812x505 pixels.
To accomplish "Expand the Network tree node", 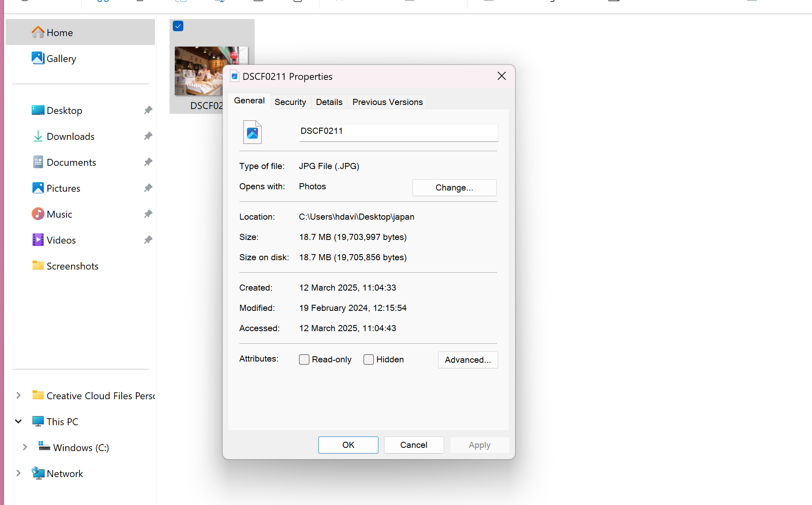I will pos(18,473).
